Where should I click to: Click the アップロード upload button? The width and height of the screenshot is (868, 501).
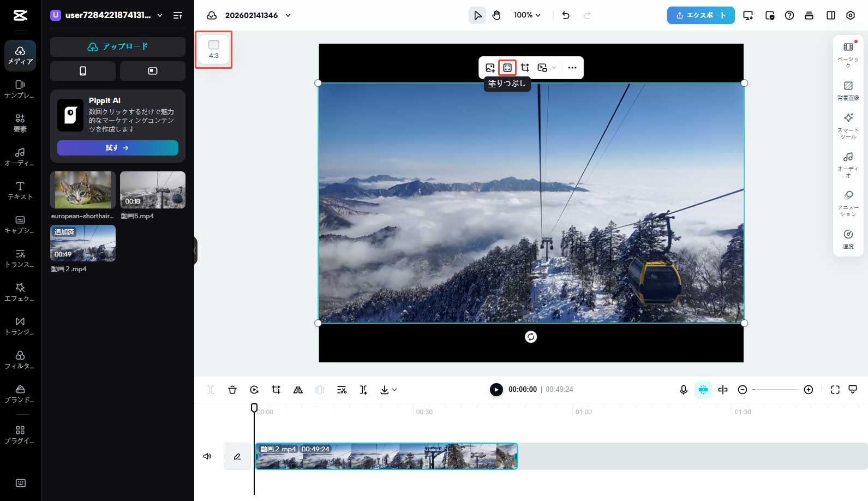point(118,47)
